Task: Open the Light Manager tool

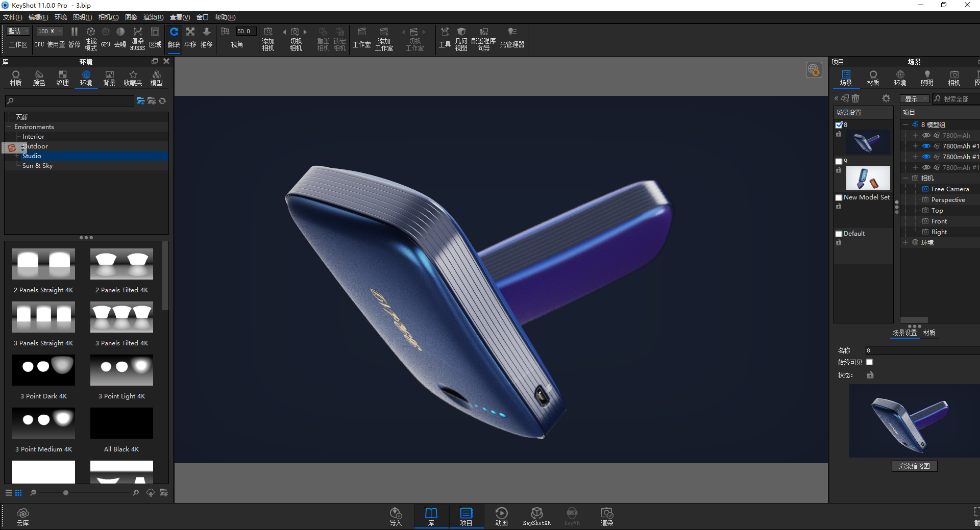Action: tap(512, 37)
